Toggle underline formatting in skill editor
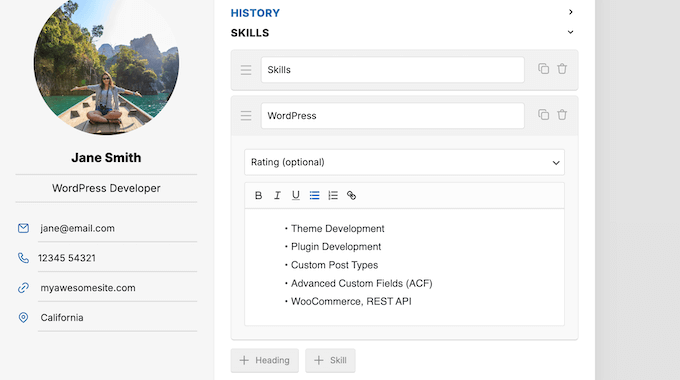 [296, 196]
